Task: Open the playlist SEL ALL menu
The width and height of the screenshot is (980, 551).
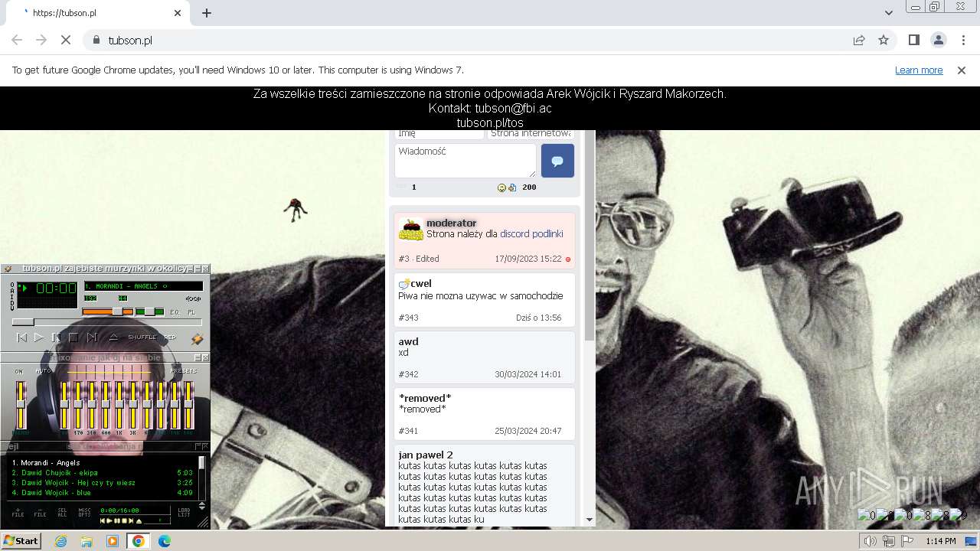Action: point(63,513)
